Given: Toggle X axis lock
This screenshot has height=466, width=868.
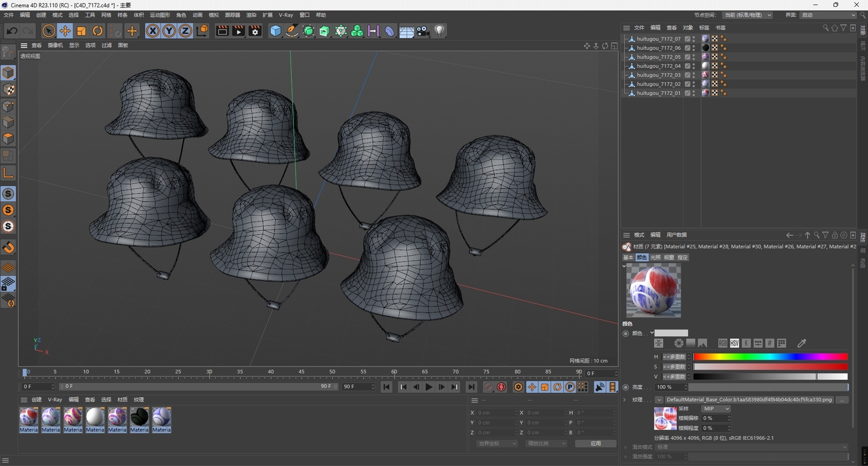Looking at the screenshot, I should (152, 31).
